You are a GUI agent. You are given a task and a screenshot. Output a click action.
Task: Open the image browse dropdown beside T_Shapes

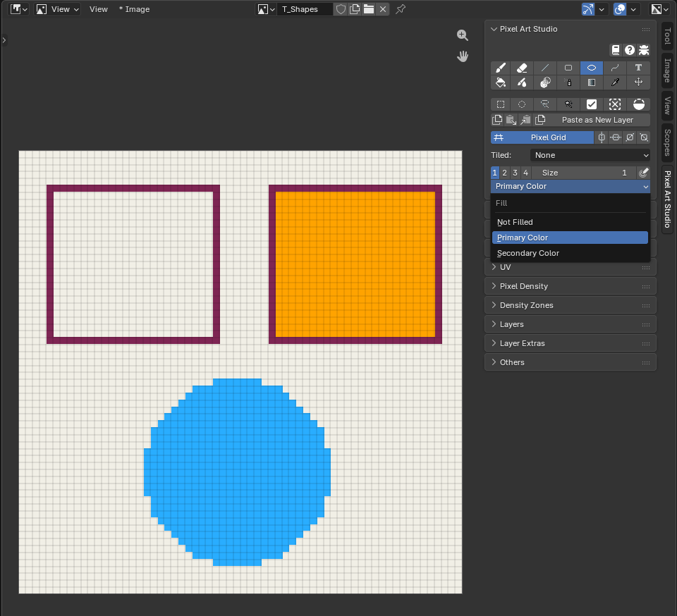pyautogui.click(x=266, y=9)
